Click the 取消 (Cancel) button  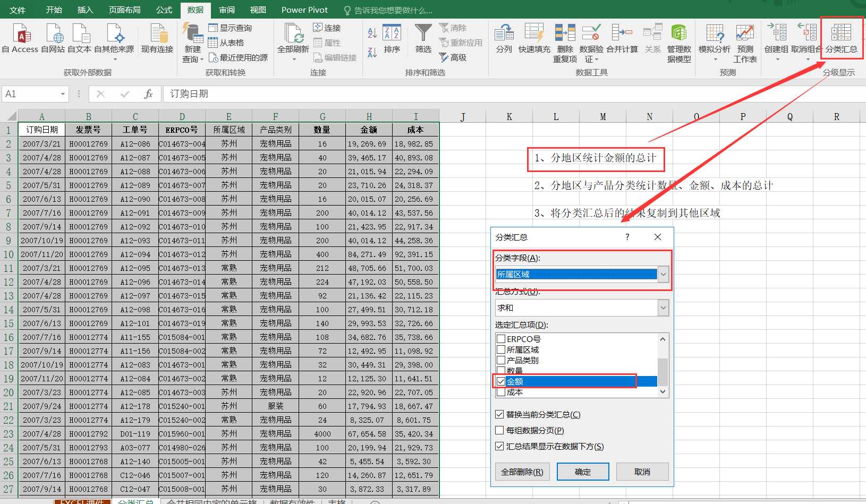(642, 472)
